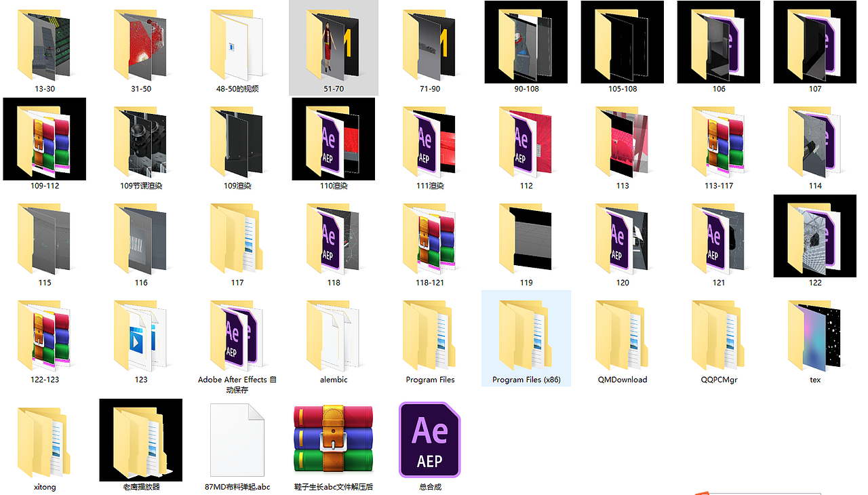868x495 pixels.
Task: Open the 111渲染 folder
Action: click(x=430, y=142)
